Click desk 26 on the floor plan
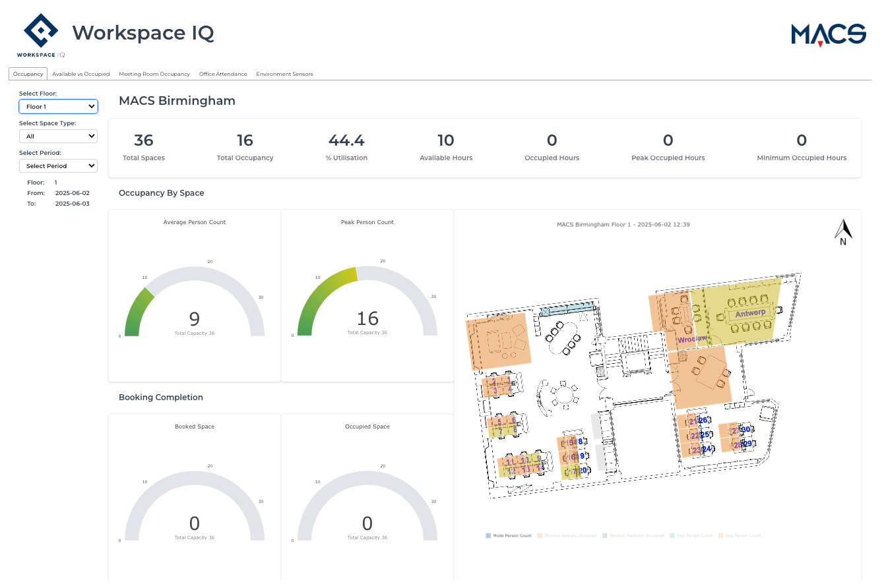This screenshot has width=886, height=588. pyautogui.click(x=703, y=420)
